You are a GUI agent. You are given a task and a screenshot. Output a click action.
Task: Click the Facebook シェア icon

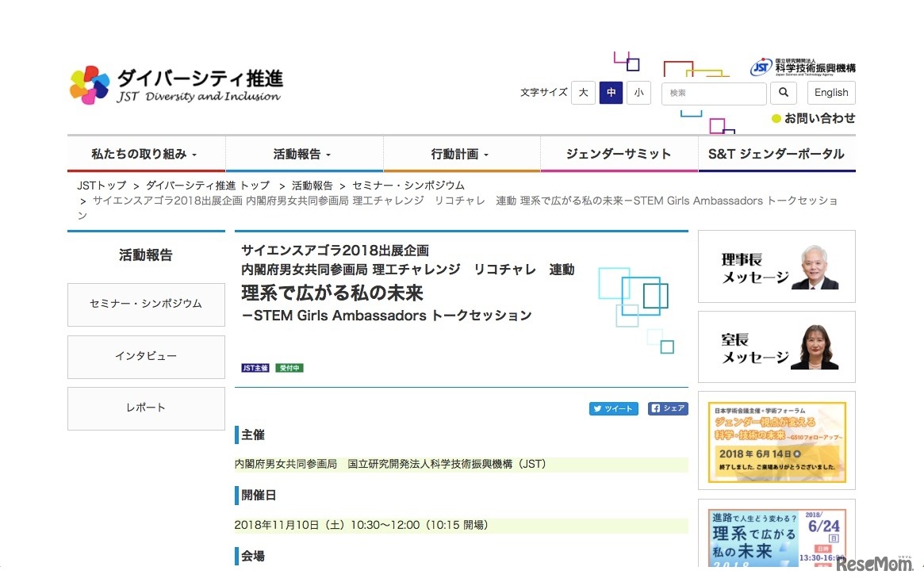click(667, 408)
